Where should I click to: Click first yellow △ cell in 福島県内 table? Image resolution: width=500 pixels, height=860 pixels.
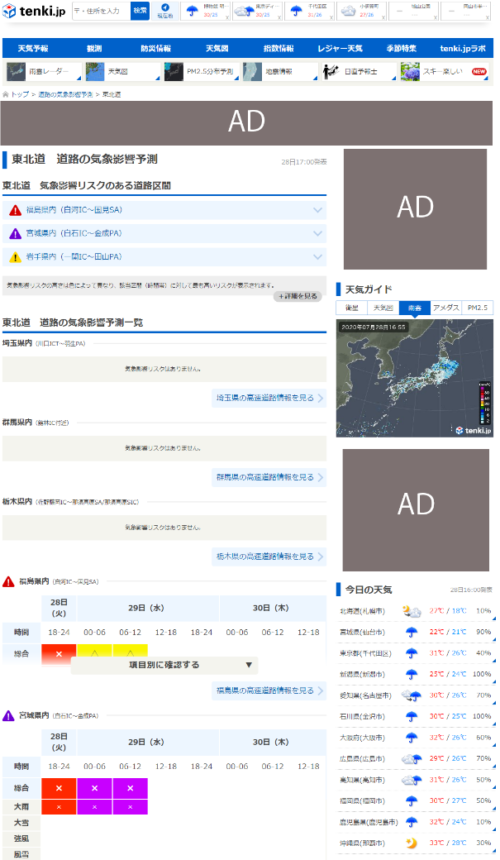[94, 652]
